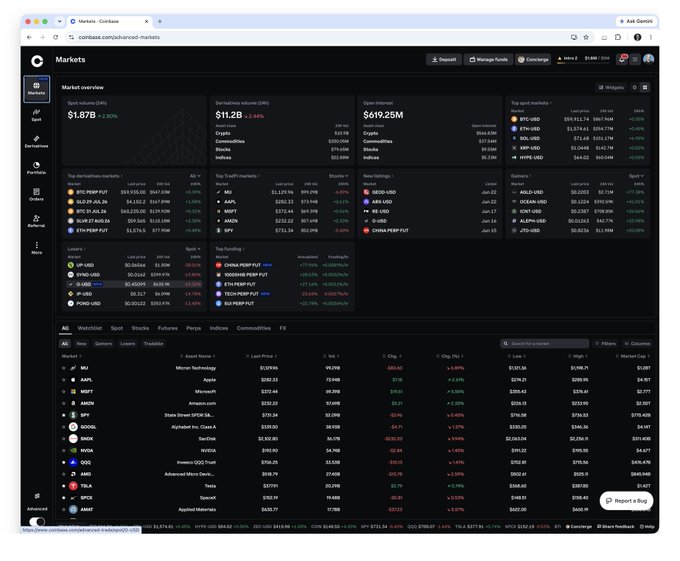Click the Coinbase logo in sidebar
The image size is (680, 561).
pyautogui.click(x=37, y=61)
